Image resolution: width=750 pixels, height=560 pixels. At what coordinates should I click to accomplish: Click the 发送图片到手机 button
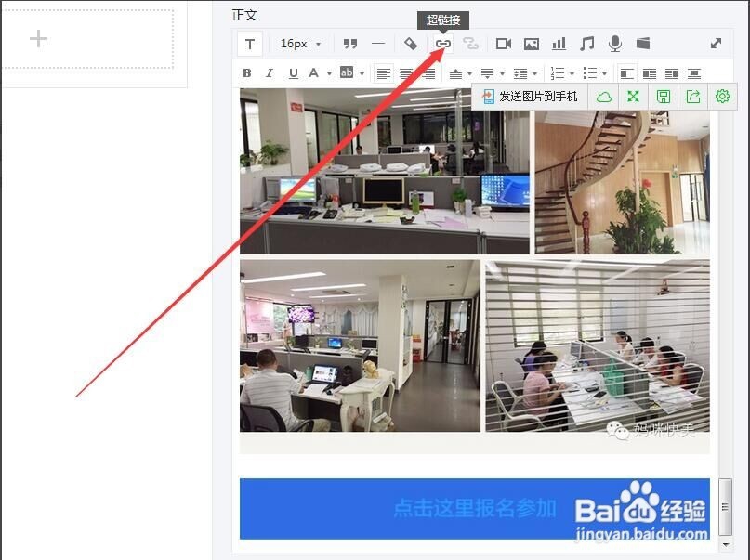(x=530, y=96)
